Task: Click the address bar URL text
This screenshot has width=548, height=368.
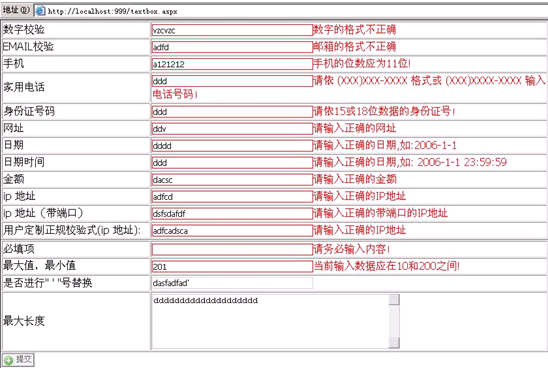Action: click(113, 11)
